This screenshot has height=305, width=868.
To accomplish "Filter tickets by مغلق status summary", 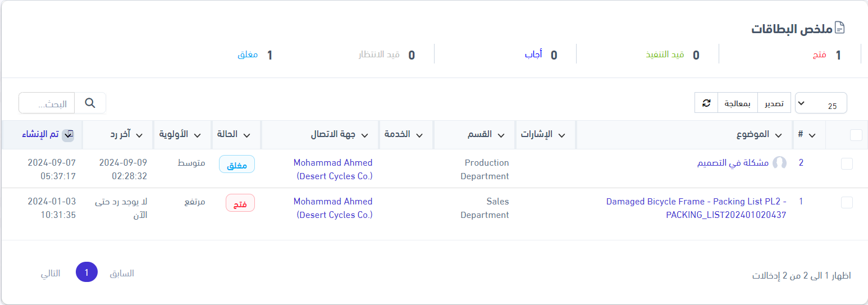I will click(248, 55).
